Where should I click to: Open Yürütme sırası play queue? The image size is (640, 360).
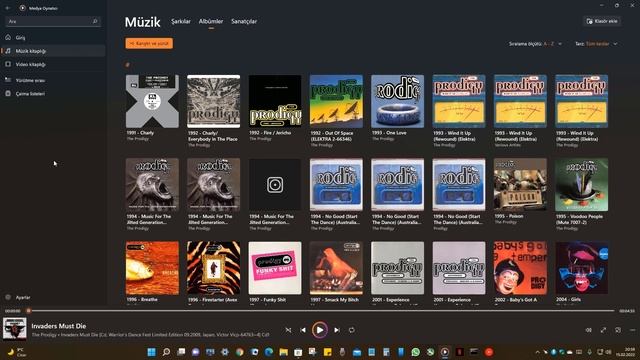click(x=53, y=80)
